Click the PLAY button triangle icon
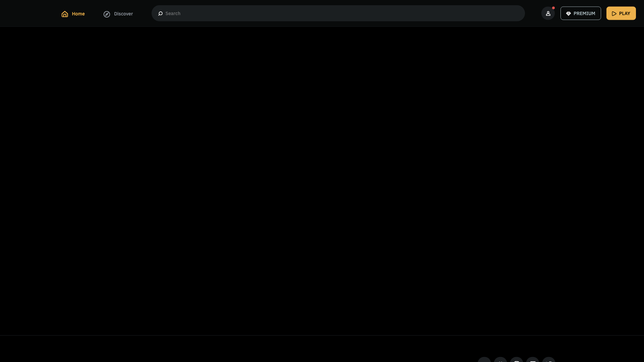 point(614,13)
